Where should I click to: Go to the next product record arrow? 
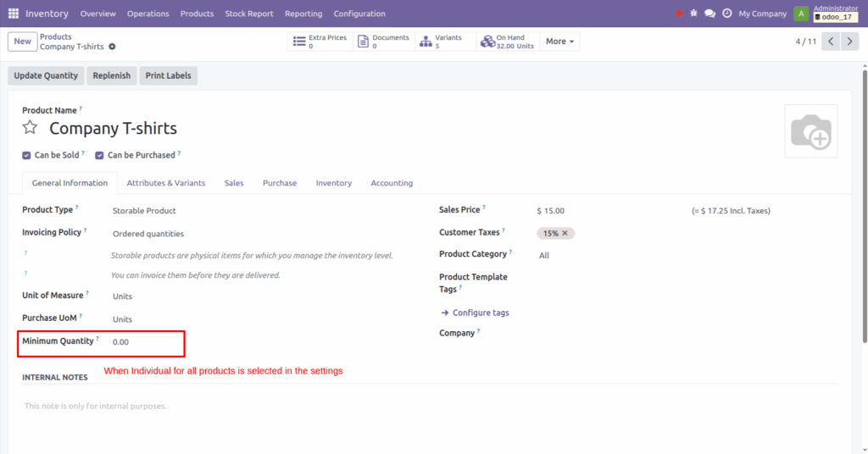coord(849,42)
